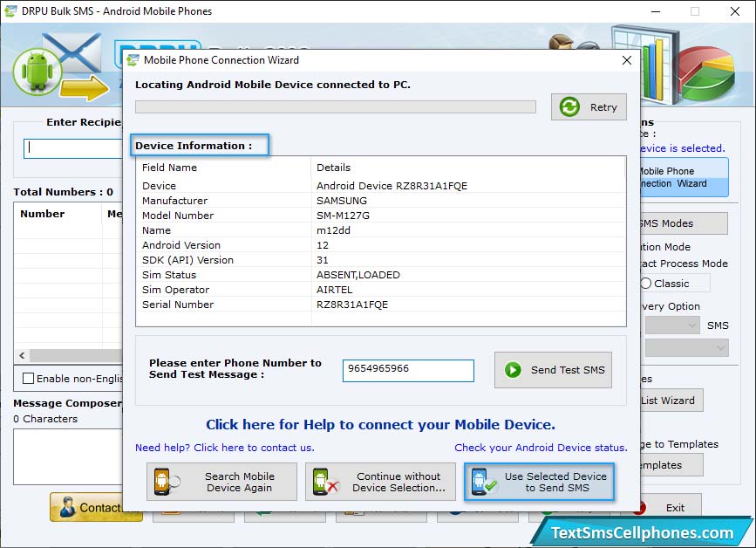Image resolution: width=756 pixels, height=548 pixels.
Task: Select the Manufacturer 'SAMSUNG' value
Action: click(x=341, y=201)
